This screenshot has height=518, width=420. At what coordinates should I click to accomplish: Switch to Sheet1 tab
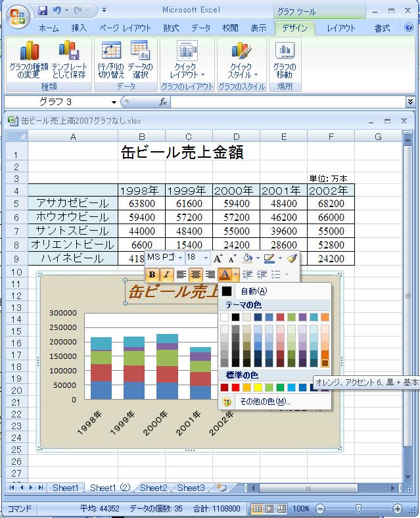click(66, 488)
